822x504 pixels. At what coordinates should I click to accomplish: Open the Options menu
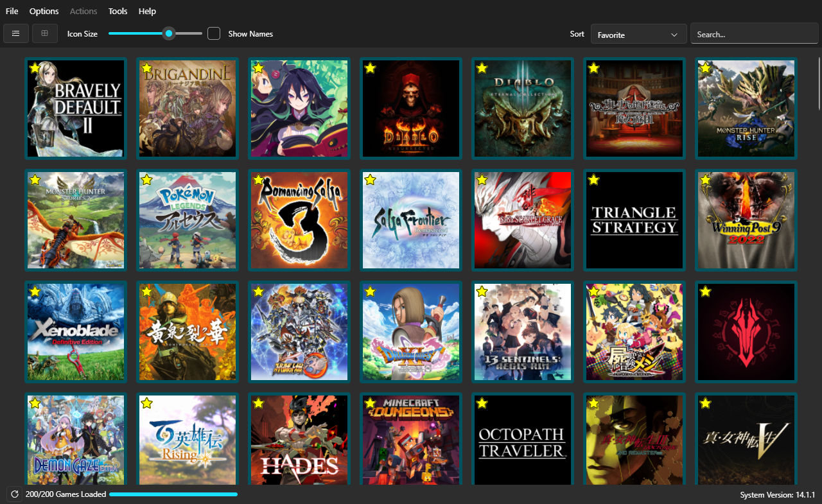44,11
